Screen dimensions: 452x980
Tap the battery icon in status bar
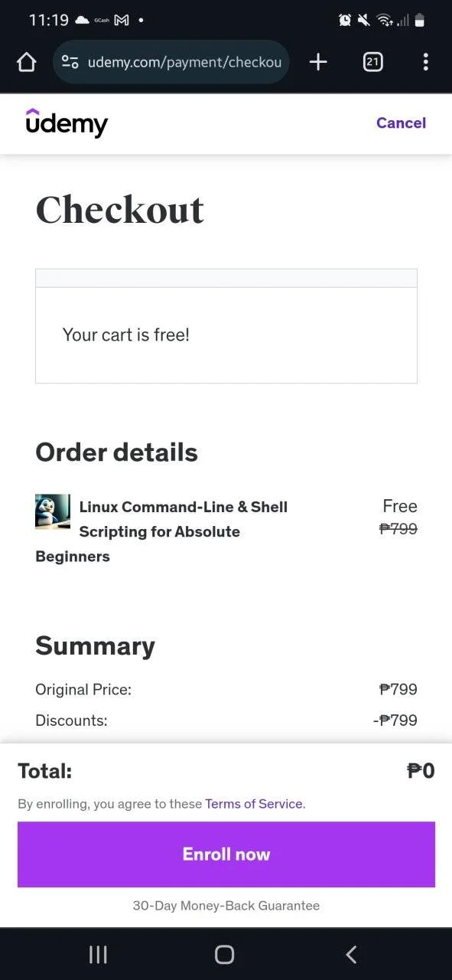pos(419,20)
